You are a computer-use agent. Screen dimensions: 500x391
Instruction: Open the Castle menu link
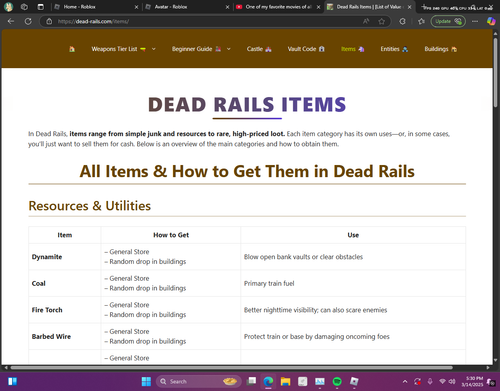coord(259,49)
